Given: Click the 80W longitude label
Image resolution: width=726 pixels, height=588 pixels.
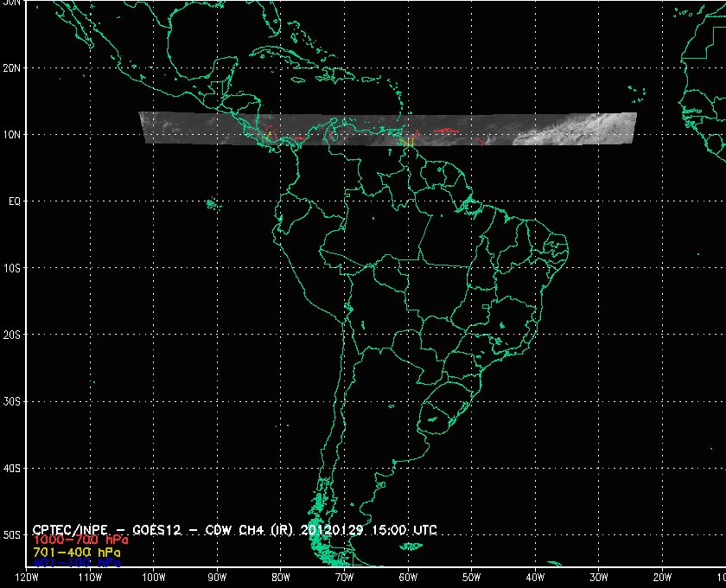Looking at the screenshot, I should [281, 577].
